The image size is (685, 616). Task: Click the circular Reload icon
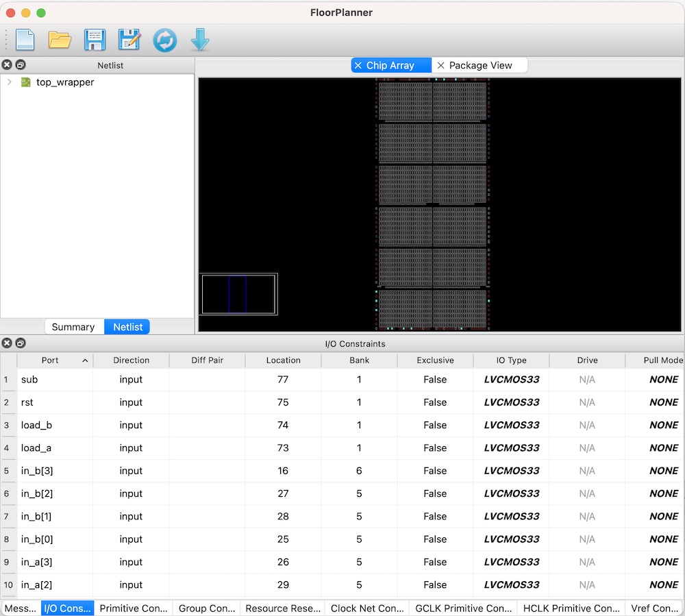coord(164,40)
